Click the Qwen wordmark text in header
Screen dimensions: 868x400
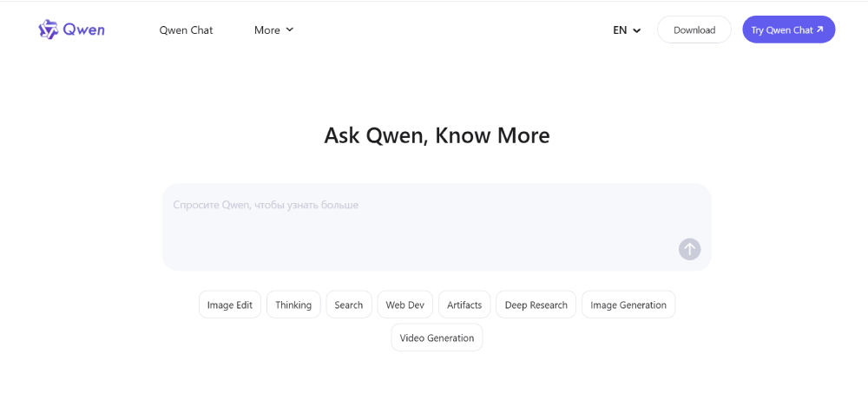(x=84, y=30)
